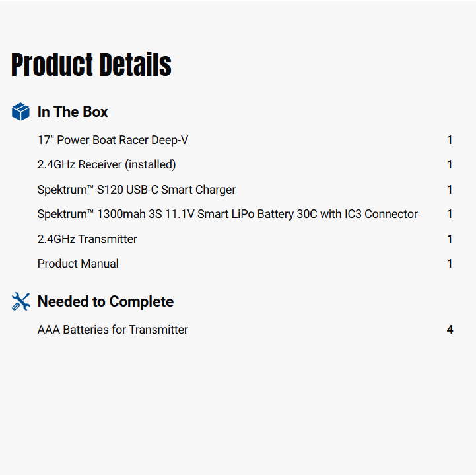The image size is (476, 475).
Task: Select the In The Box heading
Action: [x=73, y=112]
